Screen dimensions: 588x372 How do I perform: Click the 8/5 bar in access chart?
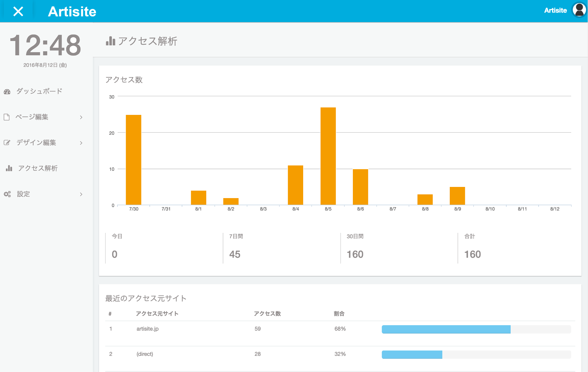[328, 156]
